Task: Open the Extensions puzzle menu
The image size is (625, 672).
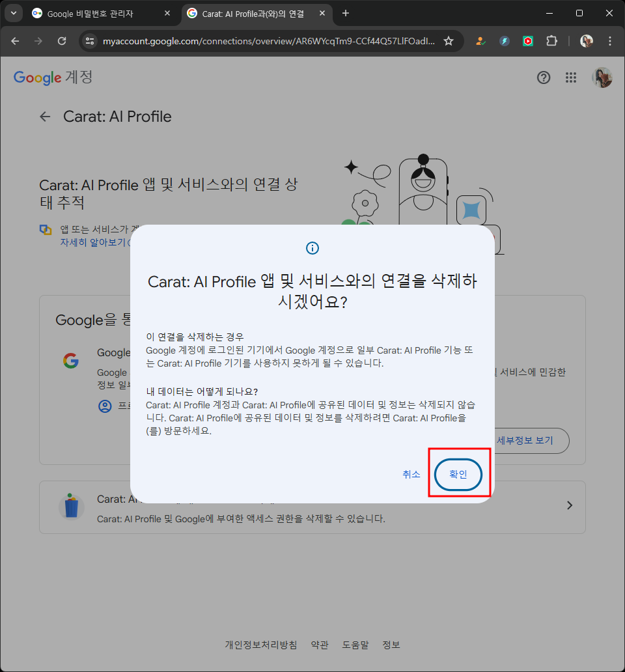Action: tap(551, 41)
